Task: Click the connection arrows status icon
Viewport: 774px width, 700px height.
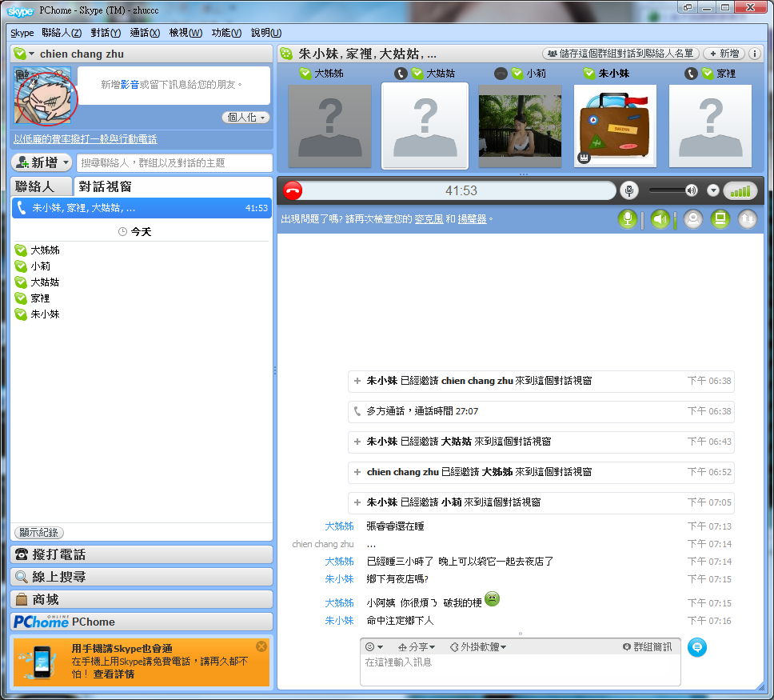Action: click(x=748, y=219)
